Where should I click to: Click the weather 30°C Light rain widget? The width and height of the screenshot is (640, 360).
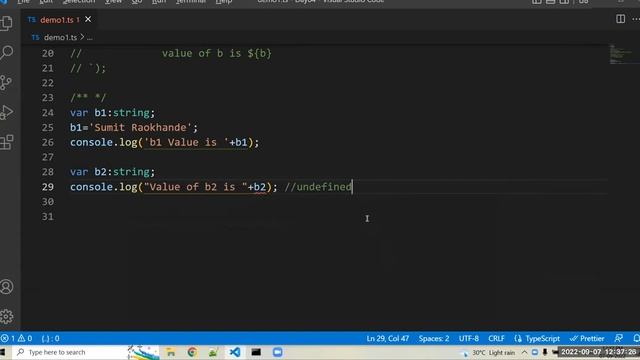coord(488,353)
